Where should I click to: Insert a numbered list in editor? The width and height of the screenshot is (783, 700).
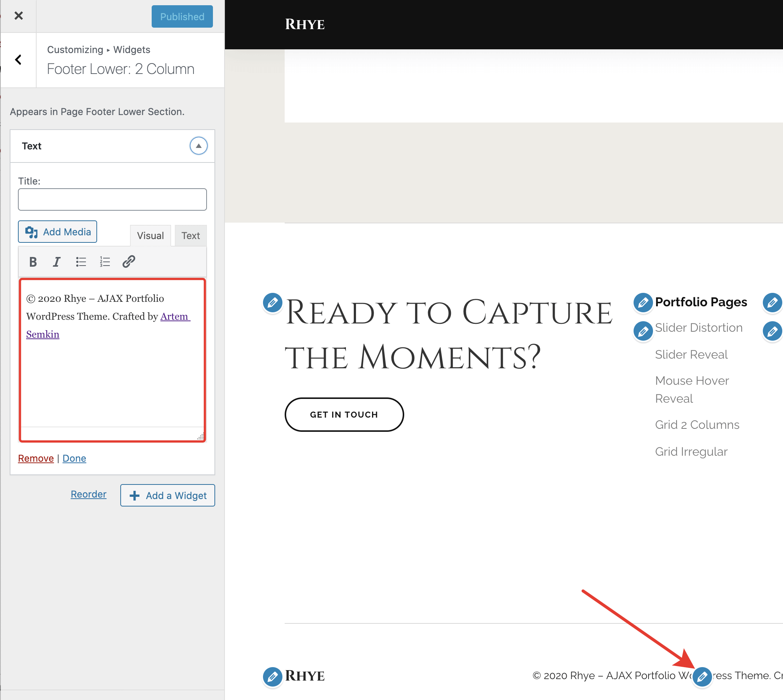click(x=105, y=262)
